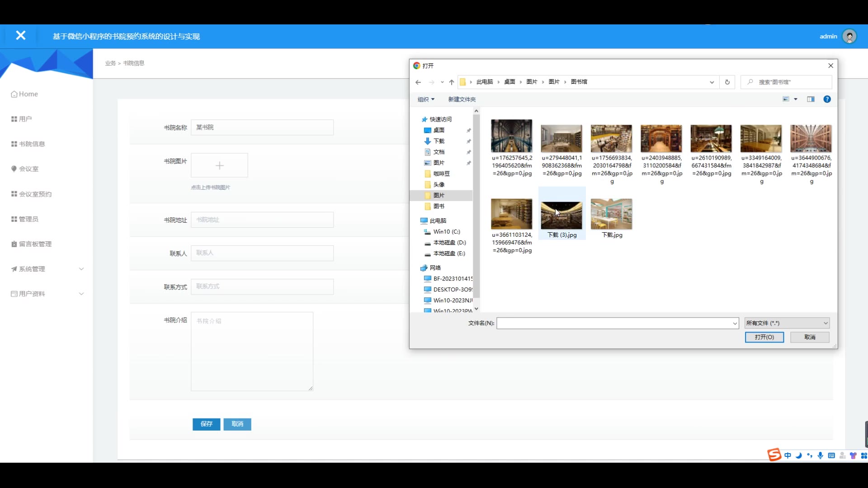This screenshot has height=488, width=868.
Task: Click the 打开(O) button
Action: pos(764,337)
